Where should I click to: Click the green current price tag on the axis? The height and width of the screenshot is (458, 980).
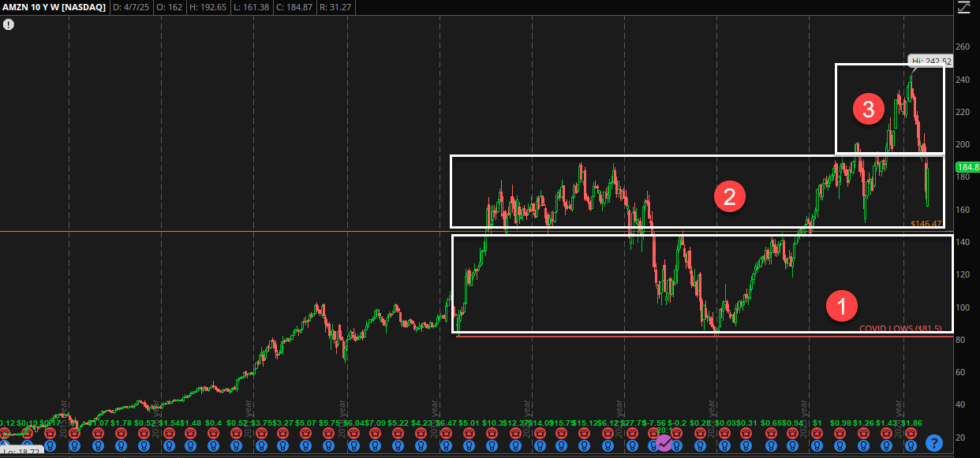click(x=967, y=167)
